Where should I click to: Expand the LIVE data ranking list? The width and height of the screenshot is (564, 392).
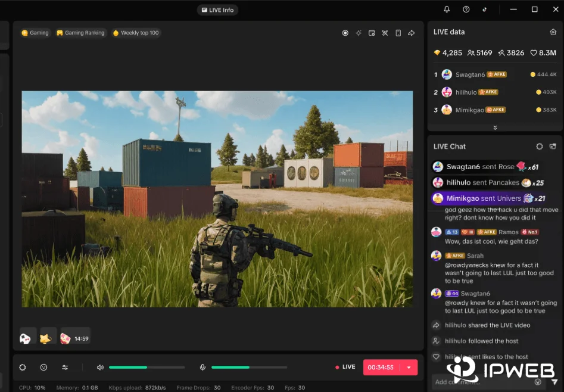494,127
